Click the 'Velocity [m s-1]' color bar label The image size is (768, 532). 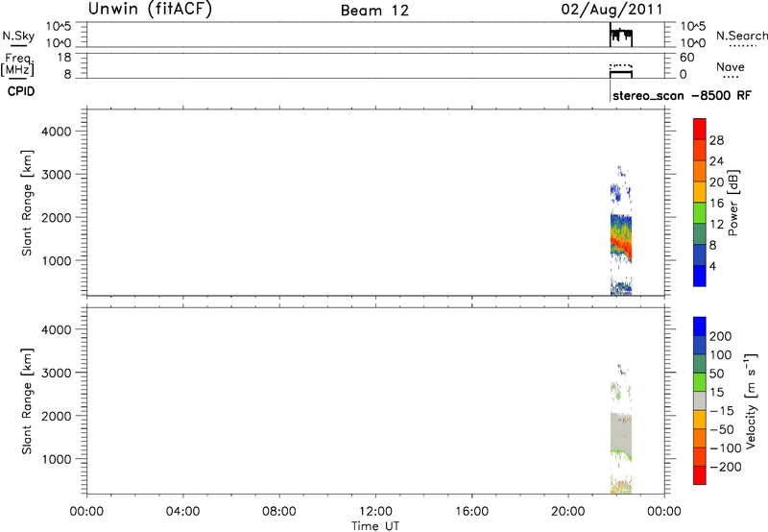tap(751, 400)
